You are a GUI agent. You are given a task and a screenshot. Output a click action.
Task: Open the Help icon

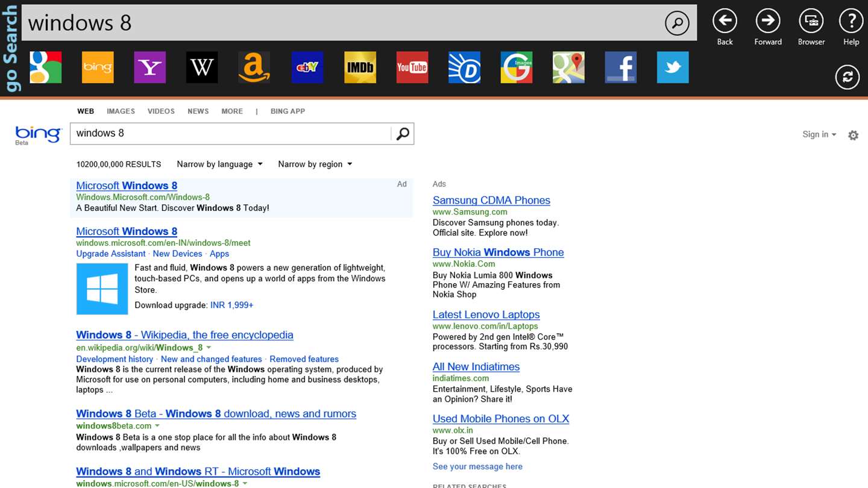(x=851, y=20)
